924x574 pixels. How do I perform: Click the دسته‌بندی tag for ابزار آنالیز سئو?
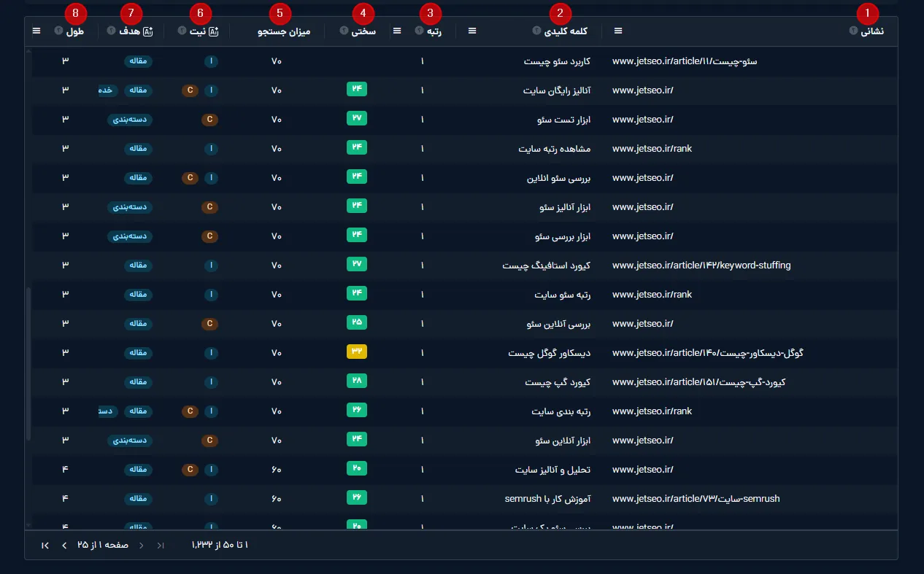pos(131,207)
